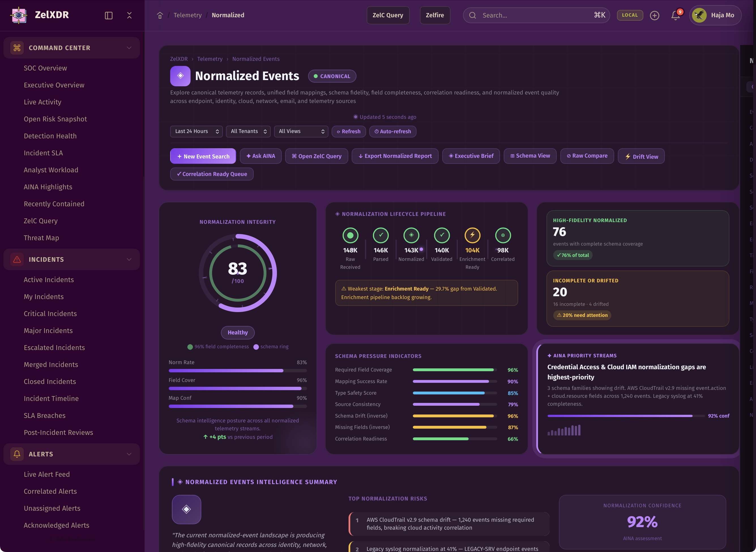Toggle the LOCAL environment badge
The height and width of the screenshot is (552, 756).
tap(630, 15)
